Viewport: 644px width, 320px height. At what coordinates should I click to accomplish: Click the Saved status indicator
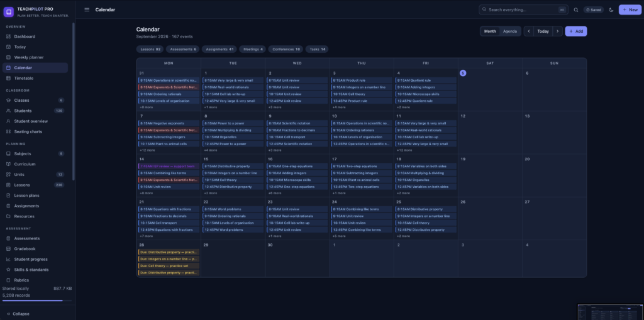(x=594, y=10)
